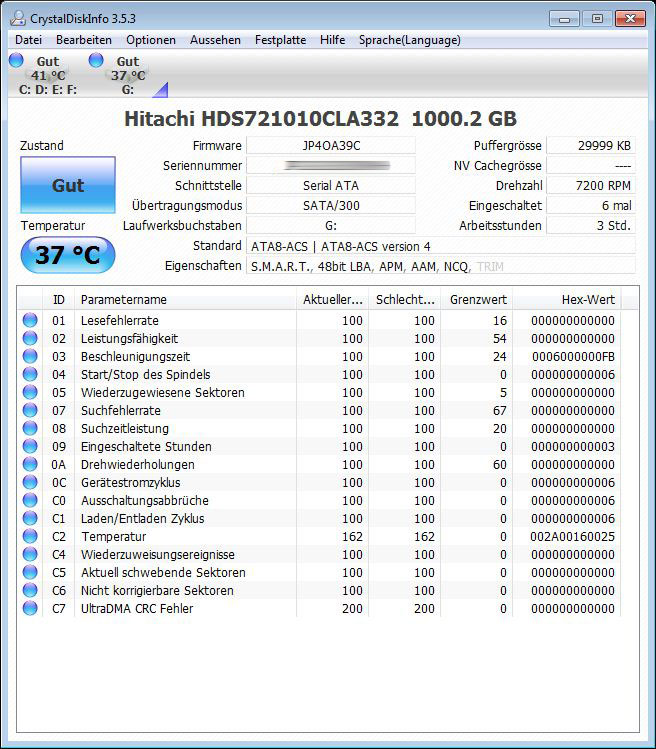Click the status orb for Laden/Entladen Zyklus

coord(30,518)
